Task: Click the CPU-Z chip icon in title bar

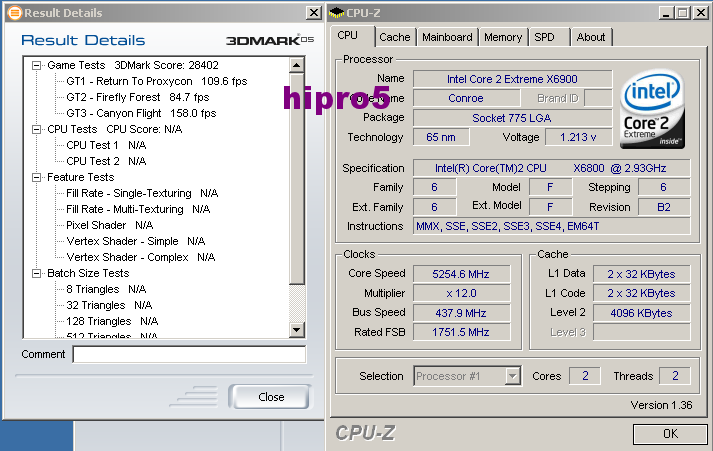Action: 336,13
